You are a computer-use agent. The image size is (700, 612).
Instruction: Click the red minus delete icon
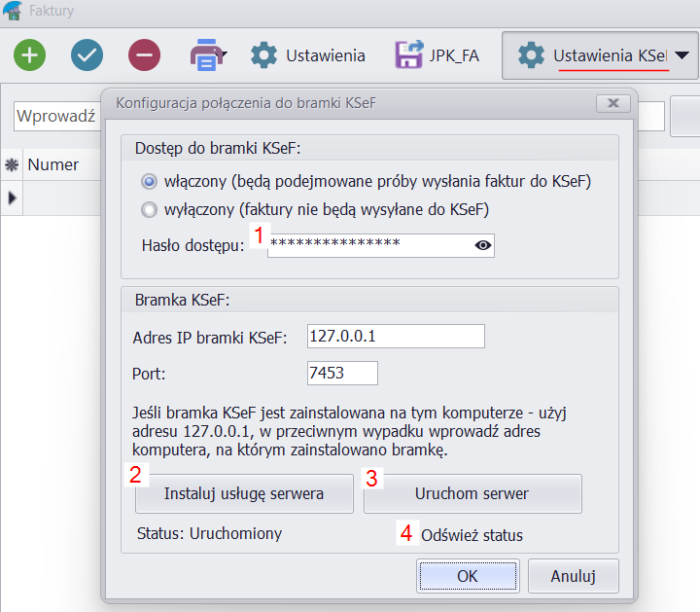point(144,55)
